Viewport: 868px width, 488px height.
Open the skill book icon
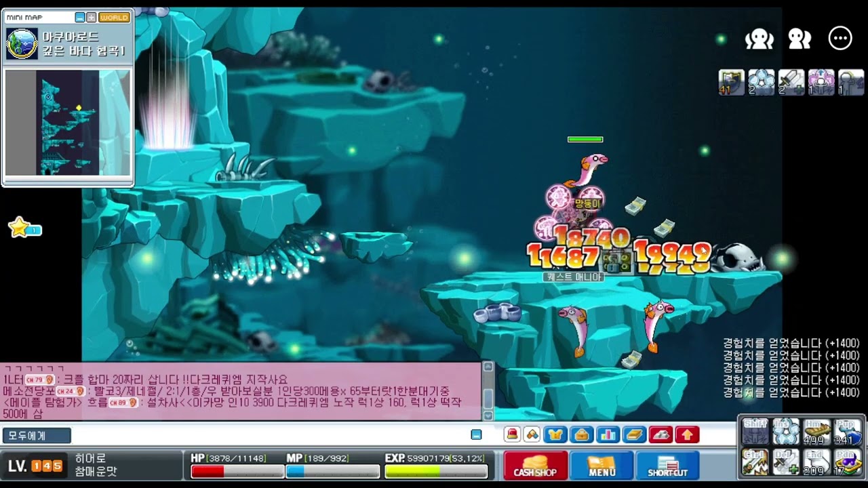coord(634,434)
